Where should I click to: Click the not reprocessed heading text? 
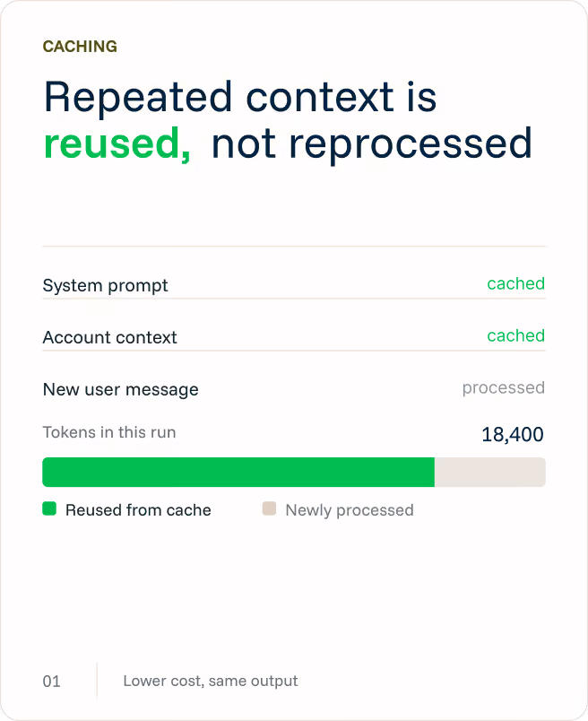click(x=371, y=144)
